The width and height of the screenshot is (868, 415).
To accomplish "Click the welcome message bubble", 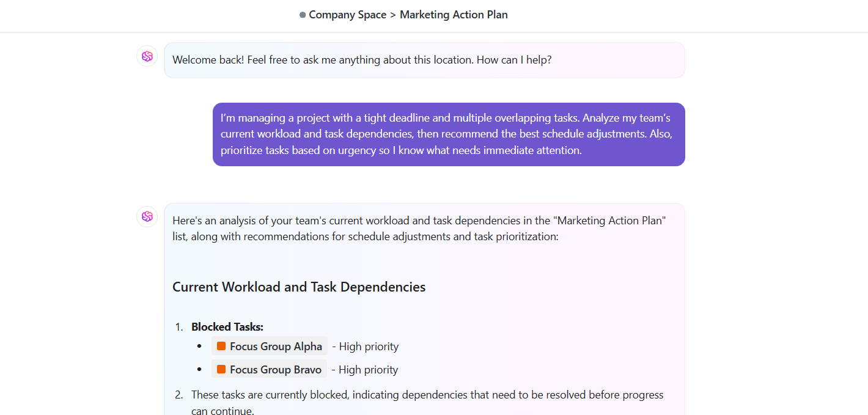I will point(424,59).
